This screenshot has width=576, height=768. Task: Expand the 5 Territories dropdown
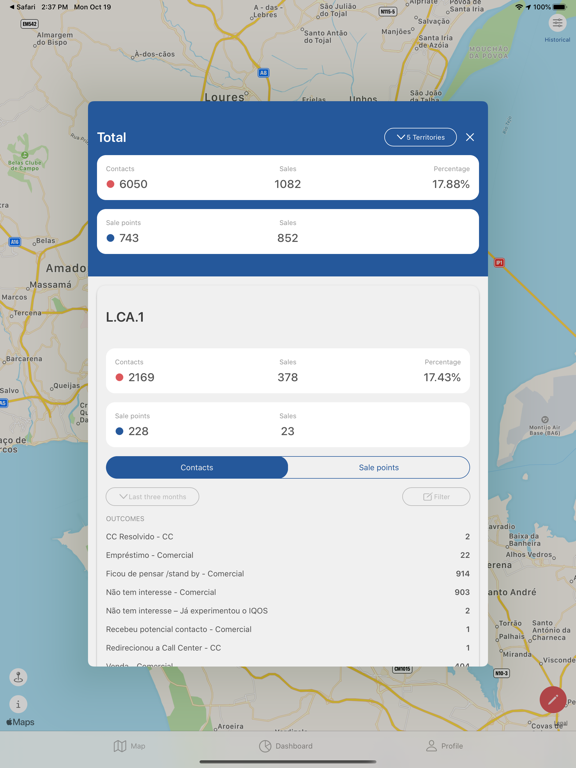tap(420, 137)
